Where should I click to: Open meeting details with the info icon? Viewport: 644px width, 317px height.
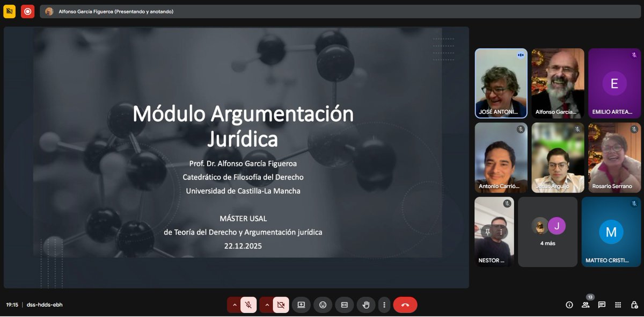pyautogui.click(x=569, y=305)
